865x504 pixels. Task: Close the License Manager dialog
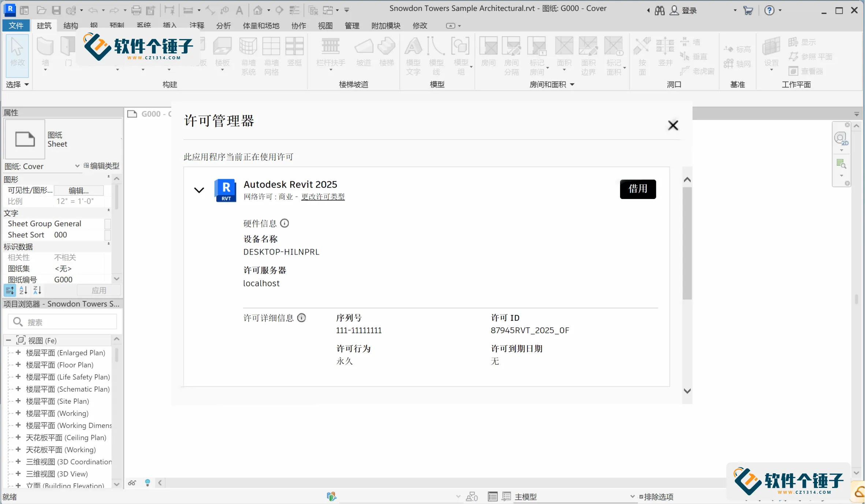pyautogui.click(x=673, y=125)
